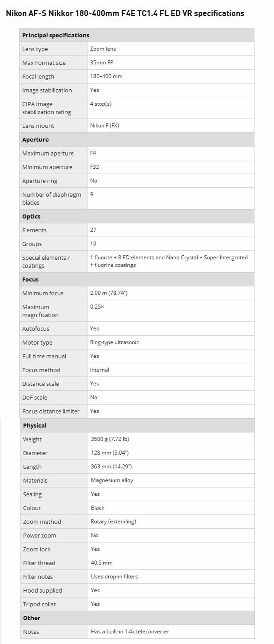Select the Minimum focus 2.00 m value
The width and height of the screenshot is (274, 644).
point(109,293)
